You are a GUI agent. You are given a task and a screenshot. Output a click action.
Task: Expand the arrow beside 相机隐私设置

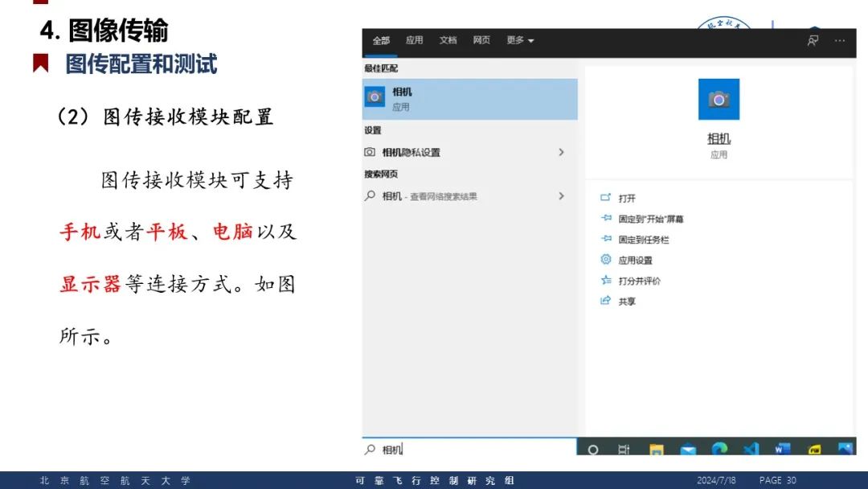(x=561, y=152)
